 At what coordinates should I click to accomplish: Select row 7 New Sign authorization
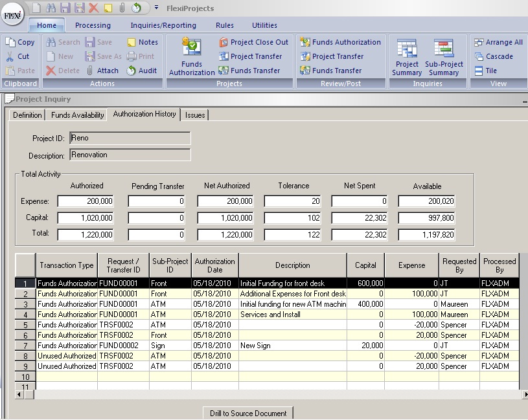pyautogui.click(x=292, y=346)
